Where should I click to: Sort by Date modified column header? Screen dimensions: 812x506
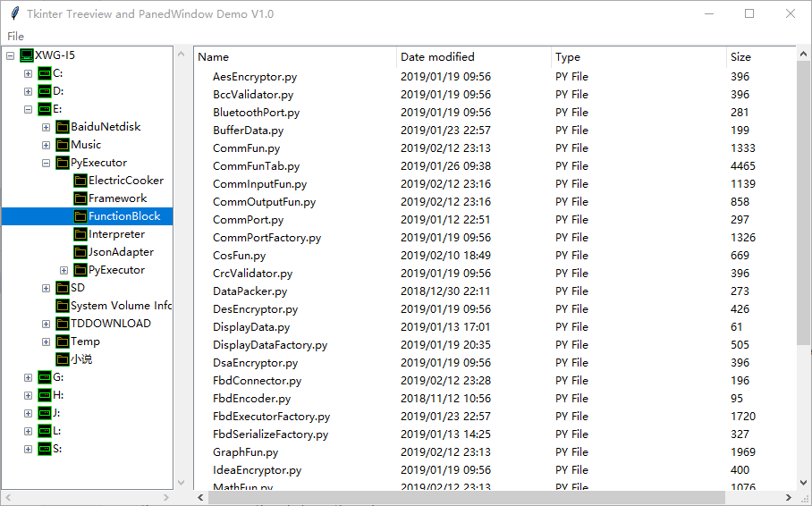coord(474,57)
